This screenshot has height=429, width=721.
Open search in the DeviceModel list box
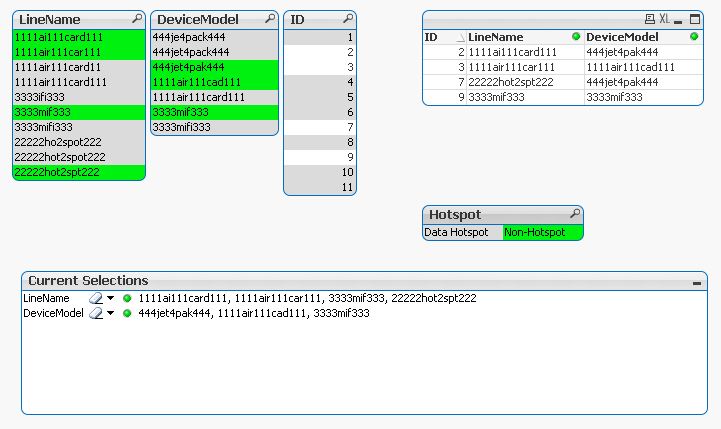(270, 19)
